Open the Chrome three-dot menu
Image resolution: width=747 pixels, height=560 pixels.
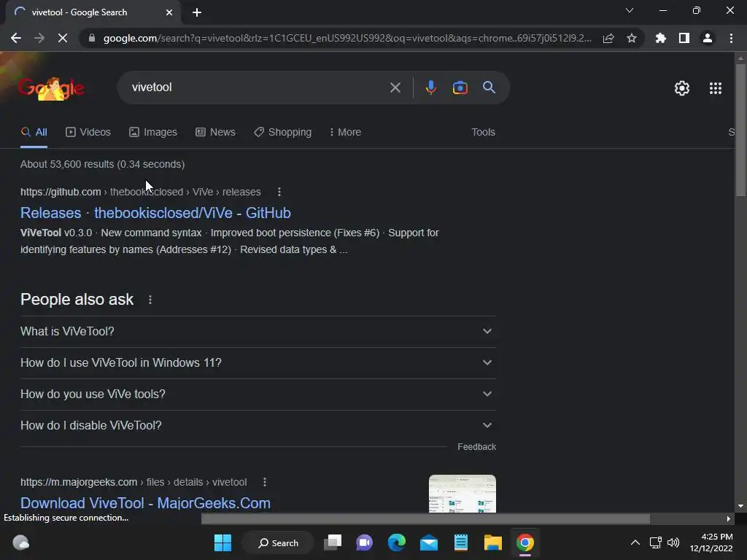click(x=731, y=38)
